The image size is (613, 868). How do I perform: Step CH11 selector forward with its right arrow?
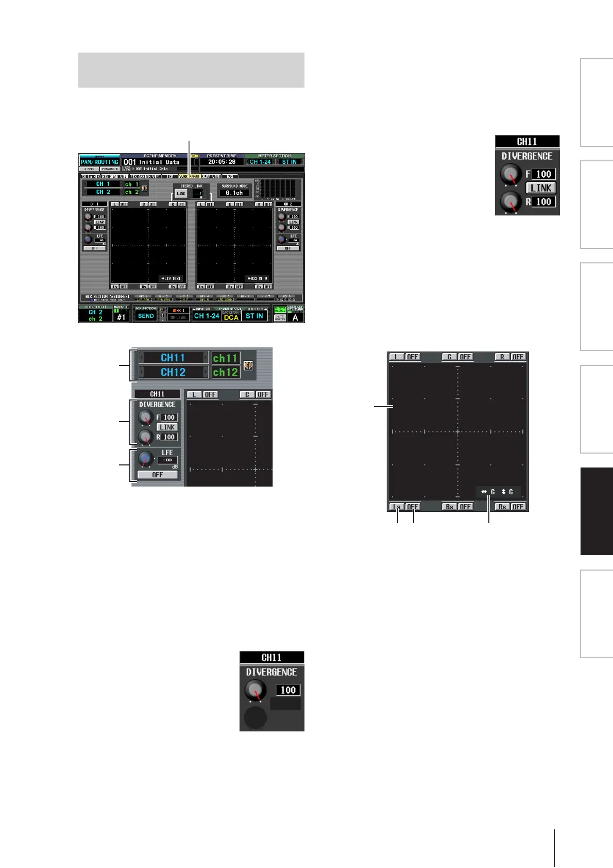(206, 357)
